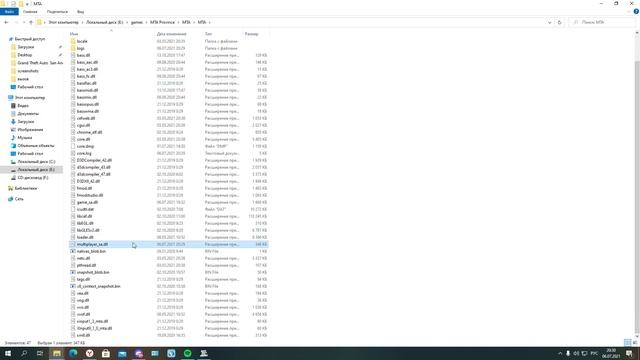Select the core.dmp file icon
Viewport: 640px width, 360px height.
pyautogui.click(x=73, y=146)
